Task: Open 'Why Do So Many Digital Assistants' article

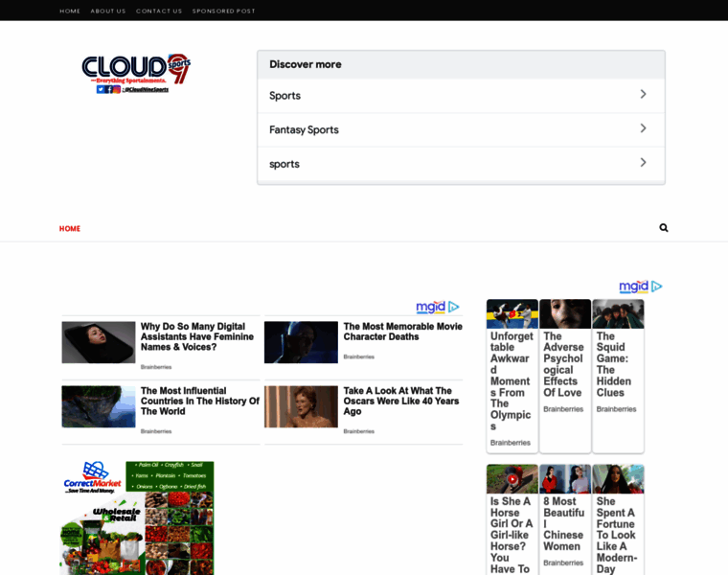Action: (197, 336)
